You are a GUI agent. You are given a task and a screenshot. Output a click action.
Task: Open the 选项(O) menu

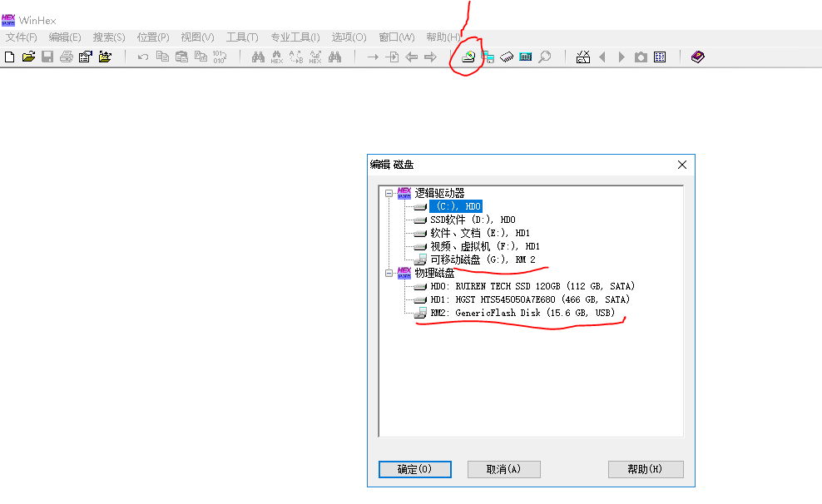349,37
